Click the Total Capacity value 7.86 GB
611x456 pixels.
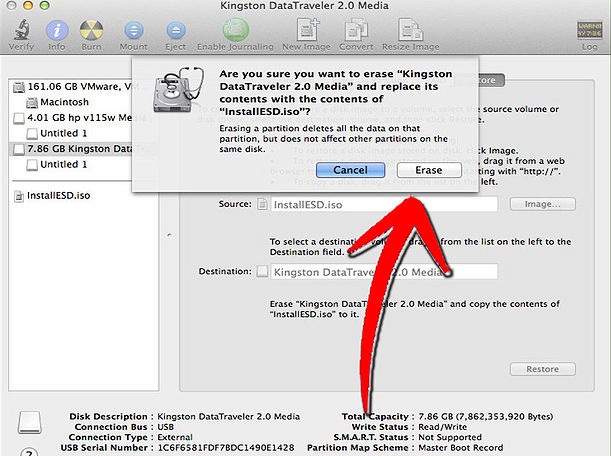(486, 417)
